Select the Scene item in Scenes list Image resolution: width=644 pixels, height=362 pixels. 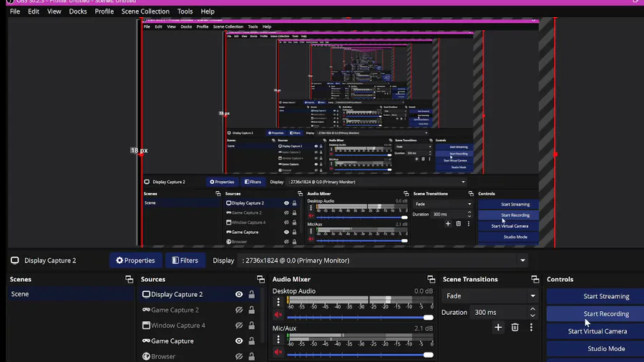tap(71, 294)
